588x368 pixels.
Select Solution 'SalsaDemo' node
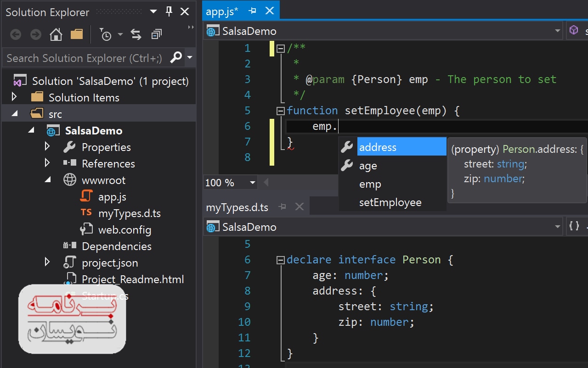tap(110, 81)
